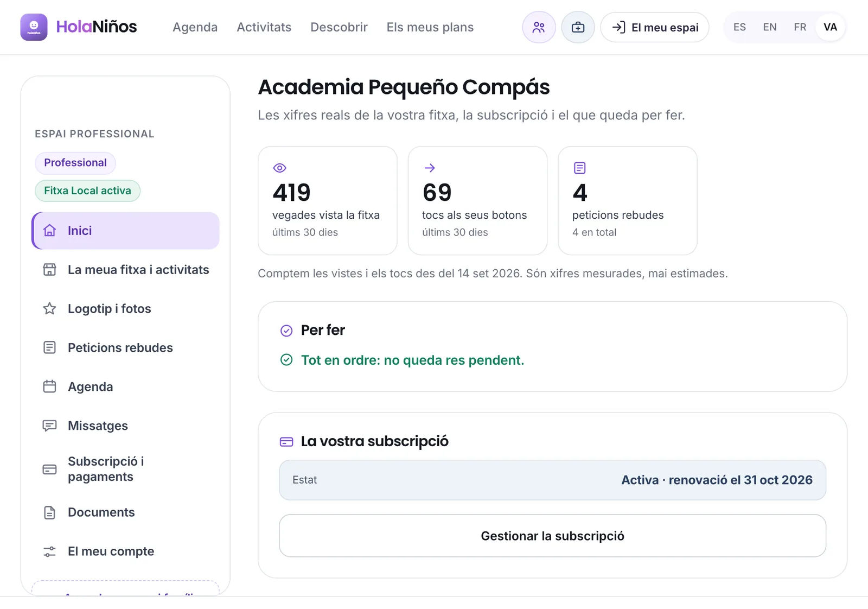868x609 pixels.
Task: Click the 'ESPAI PROFESSIONAL' sidebar heading
Action: click(x=94, y=134)
